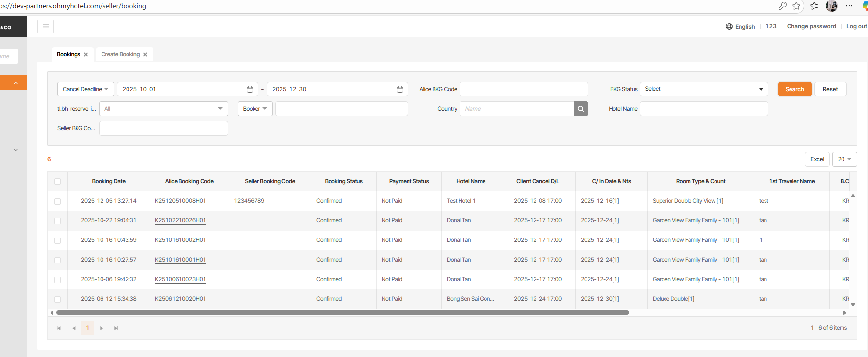Click the Country search magnifier icon

coord(581,109)
